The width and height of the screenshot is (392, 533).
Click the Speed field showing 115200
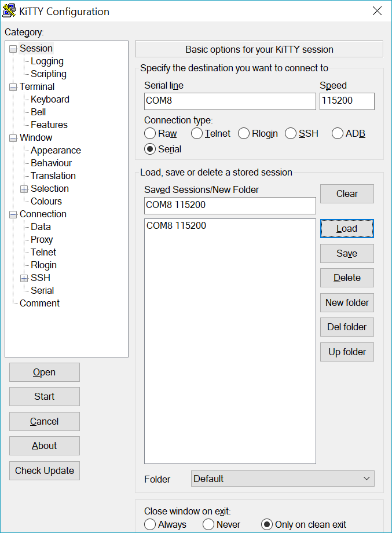pyautogui.click(x=347, y=101)
